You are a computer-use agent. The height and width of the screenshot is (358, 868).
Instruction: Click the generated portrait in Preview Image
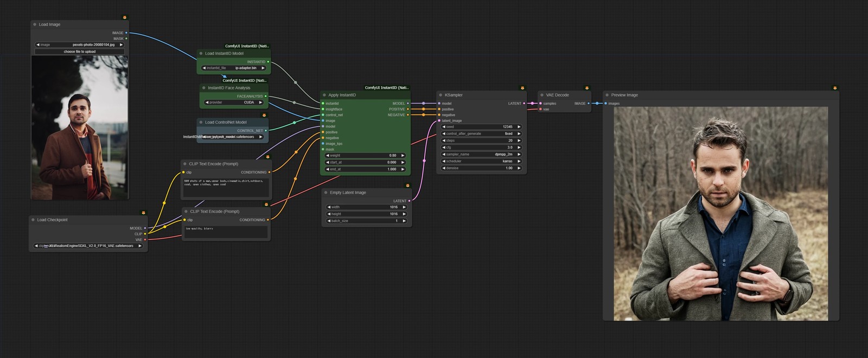tap(721, 214)
